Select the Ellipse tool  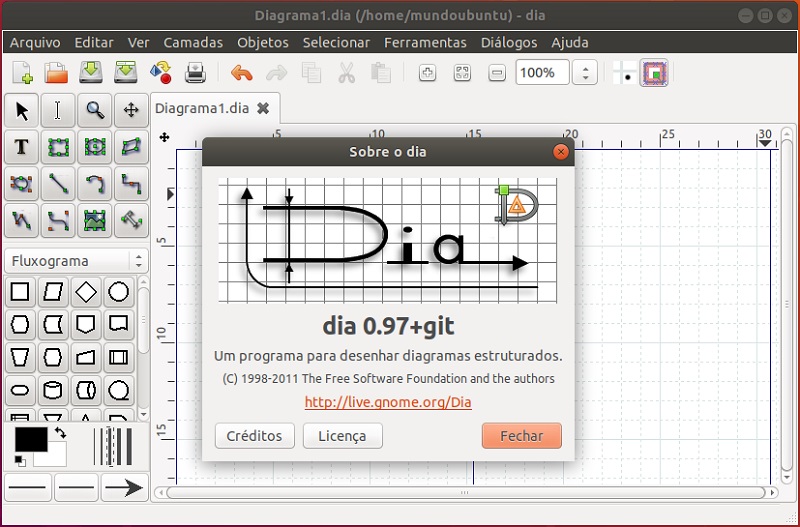[94, 147]
